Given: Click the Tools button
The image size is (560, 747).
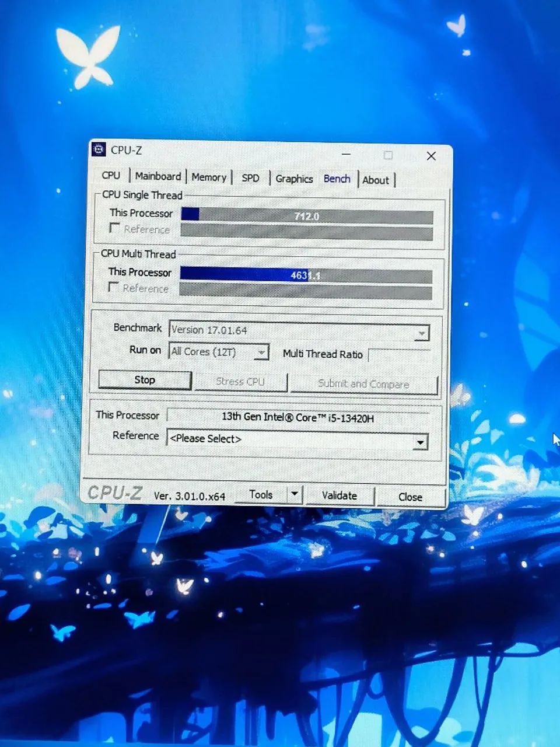Looking at the screenshot, I should click(x=261, y=494).
